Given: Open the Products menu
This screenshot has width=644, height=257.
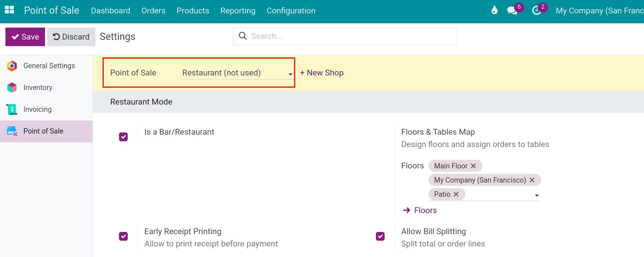Looking at the screenshot, I should 193,11.
